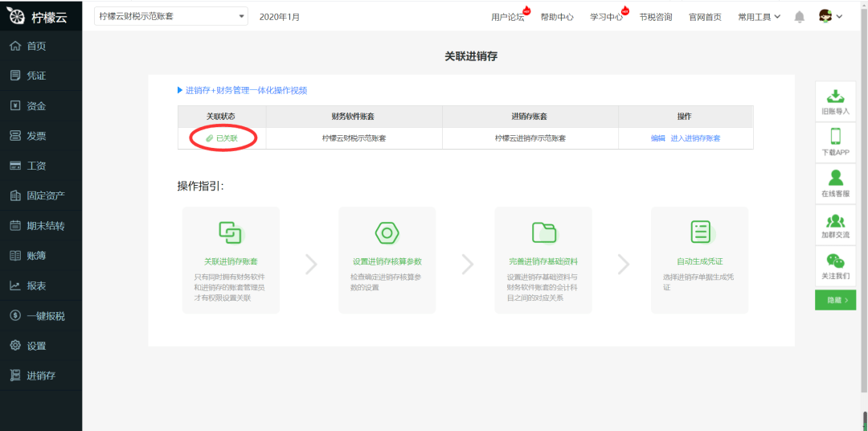Click the 关联状态 column header

(x=222, y=117)
